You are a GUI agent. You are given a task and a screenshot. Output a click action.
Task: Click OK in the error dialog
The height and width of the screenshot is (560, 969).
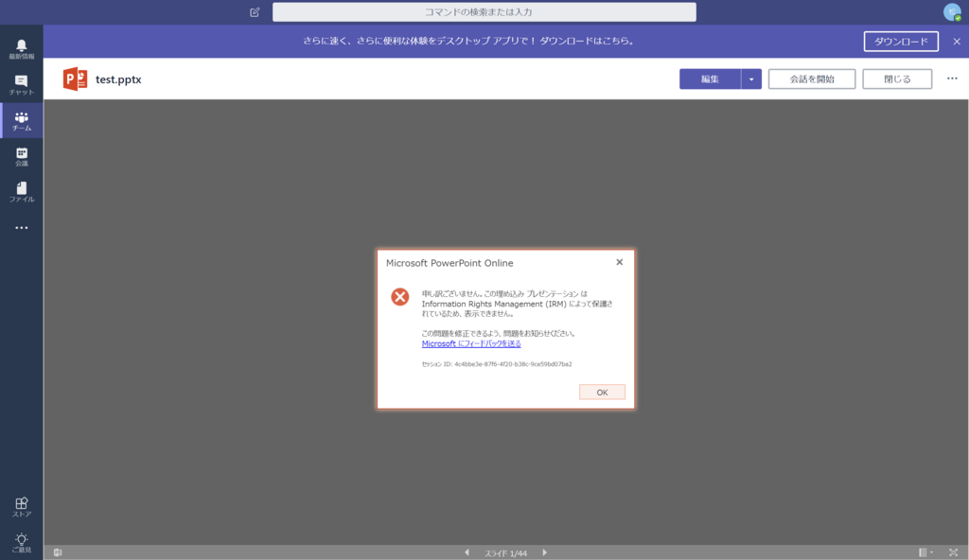pyautogui.click(x=602, y=392)
